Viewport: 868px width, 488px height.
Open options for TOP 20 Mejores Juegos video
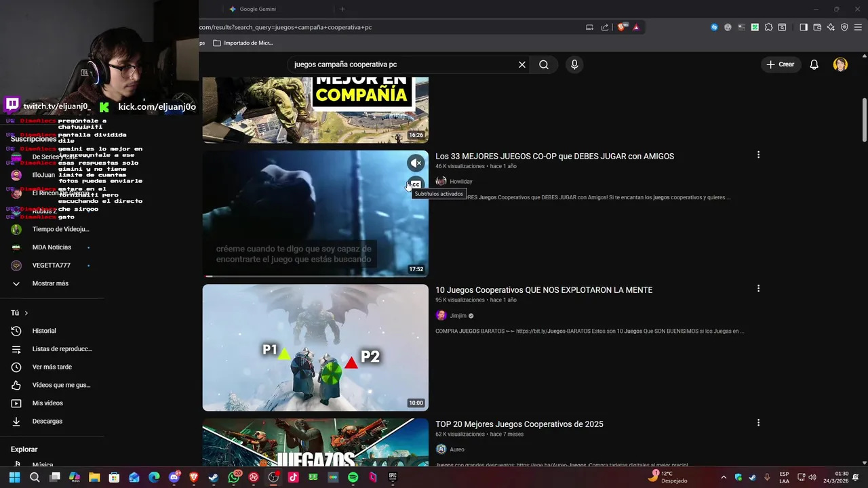758,423
